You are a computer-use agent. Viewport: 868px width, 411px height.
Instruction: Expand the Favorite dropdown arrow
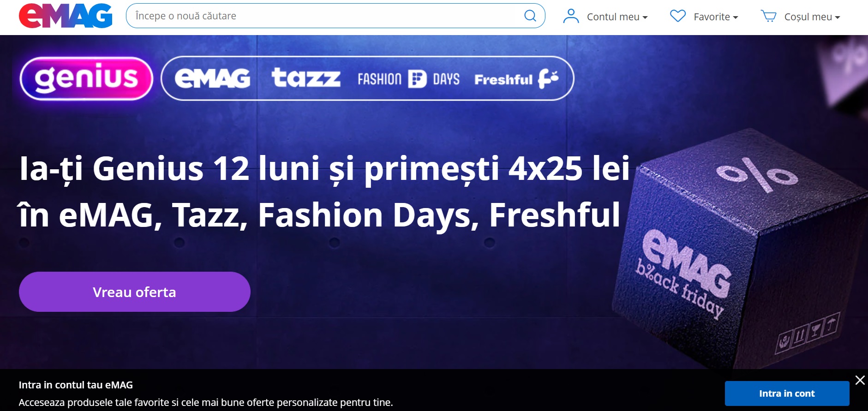[736, 18]
